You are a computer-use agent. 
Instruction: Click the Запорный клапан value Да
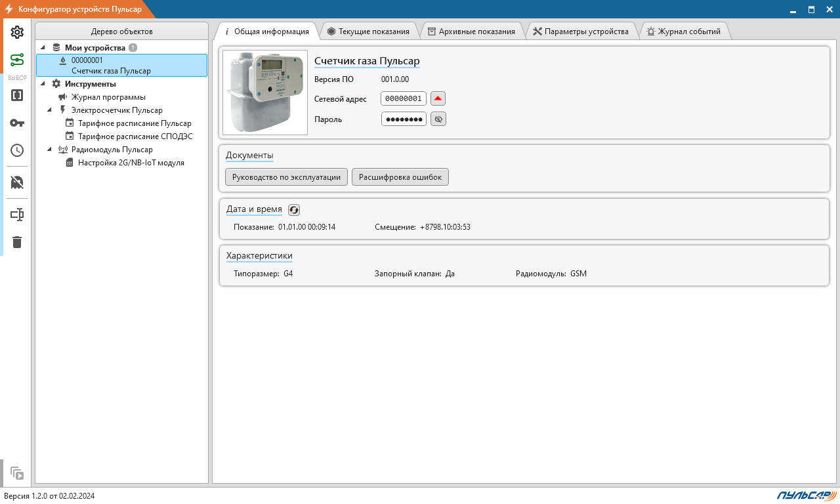point(450,274)
